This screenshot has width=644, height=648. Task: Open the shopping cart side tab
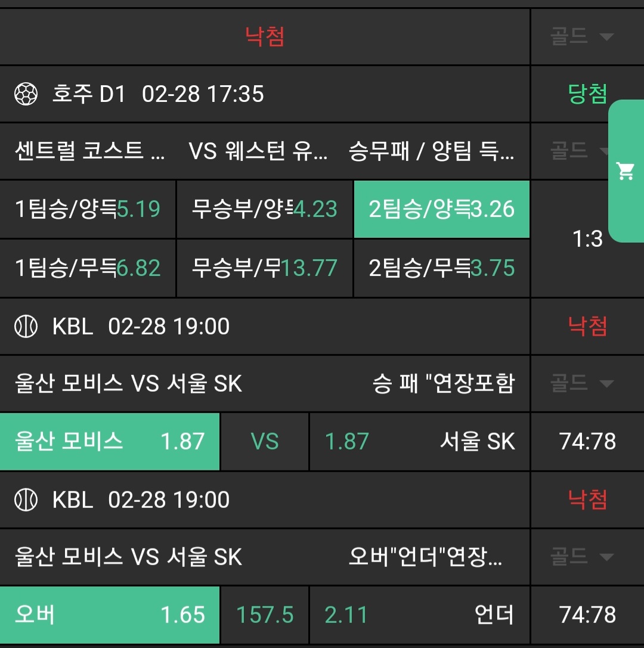pyautogui.click(x=626, y=171)
